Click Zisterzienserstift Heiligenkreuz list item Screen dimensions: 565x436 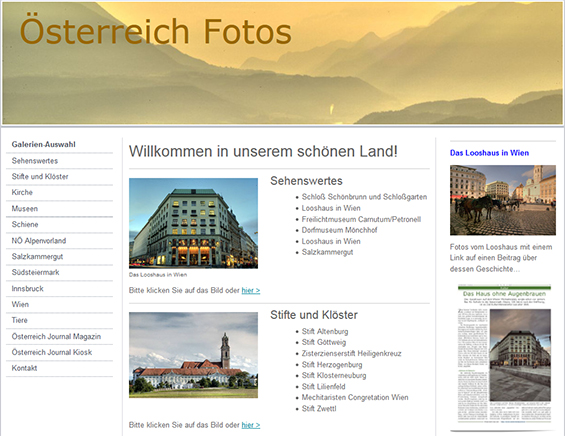click(x=352, y=353)
